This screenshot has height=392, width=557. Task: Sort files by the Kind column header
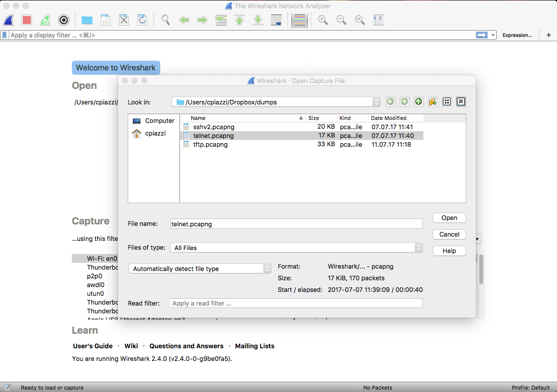coord(353,118)
